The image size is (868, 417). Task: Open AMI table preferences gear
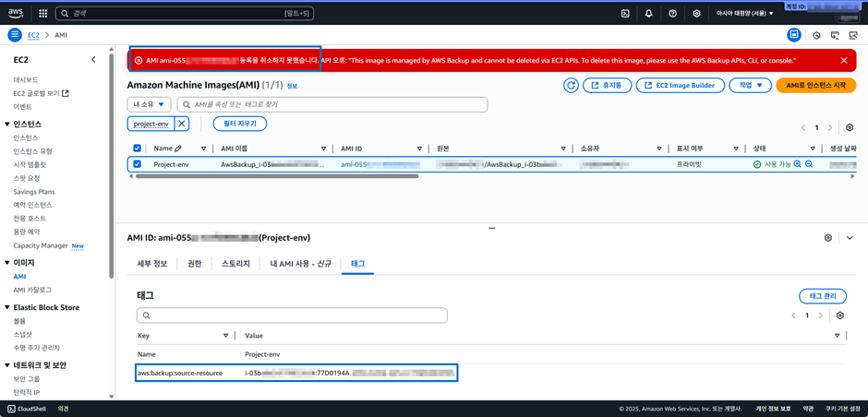pyautogui.click(x=849, y=127)
